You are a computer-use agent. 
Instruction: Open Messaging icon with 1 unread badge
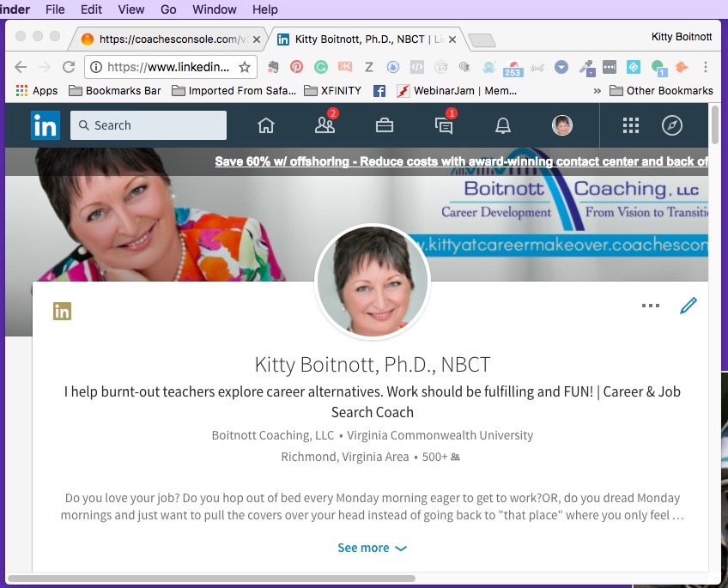[x=444, y=126]
